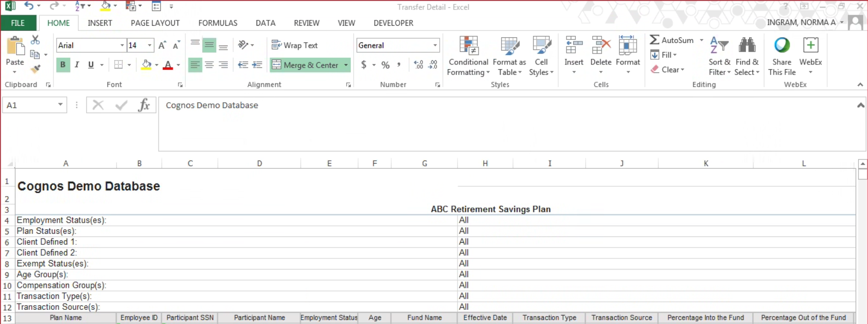868x324 pixels.
Task: Decrease indent in the Alignment group
Action: (x=243, y=65)
